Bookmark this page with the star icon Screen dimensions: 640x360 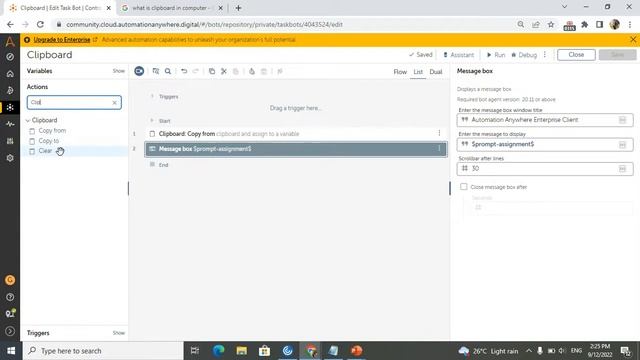(551, 24)
